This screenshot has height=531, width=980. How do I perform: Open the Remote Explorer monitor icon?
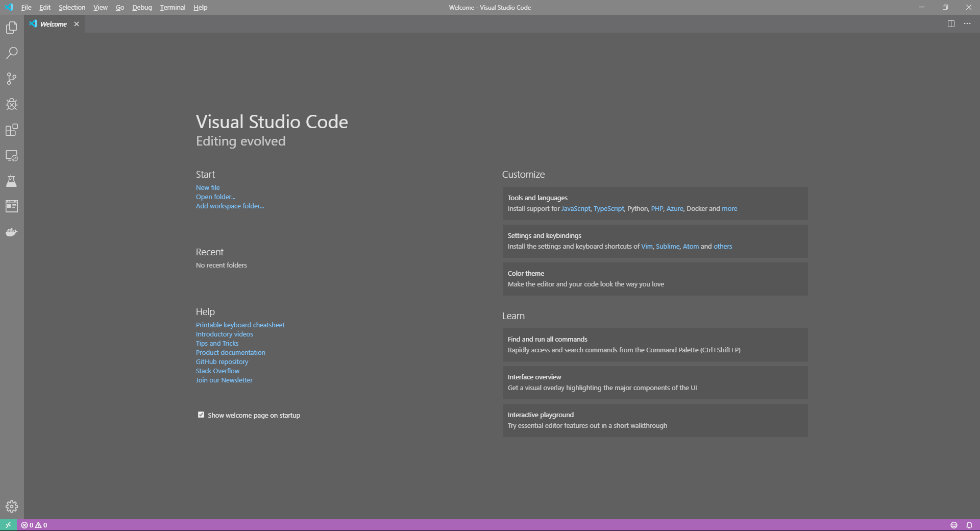(12, 155)
